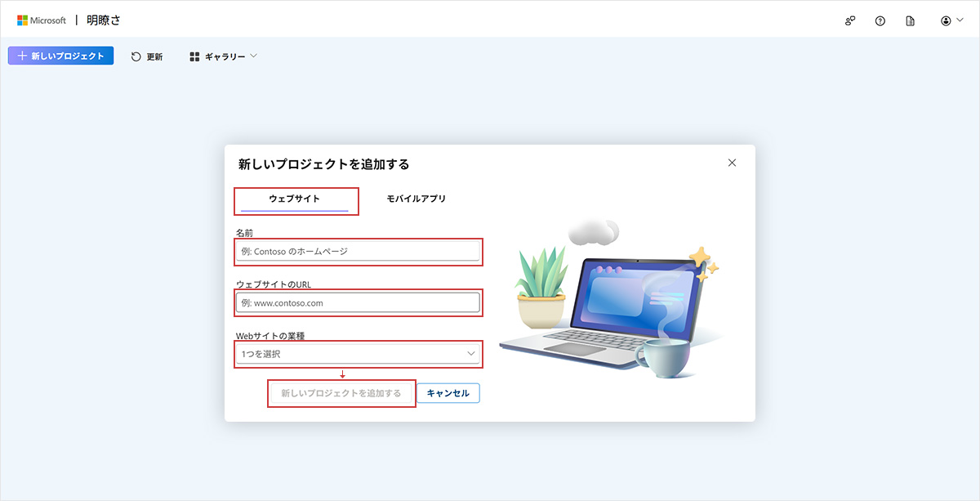
Task: Click the ギャラリー grid icon
Action: [194, 56]
